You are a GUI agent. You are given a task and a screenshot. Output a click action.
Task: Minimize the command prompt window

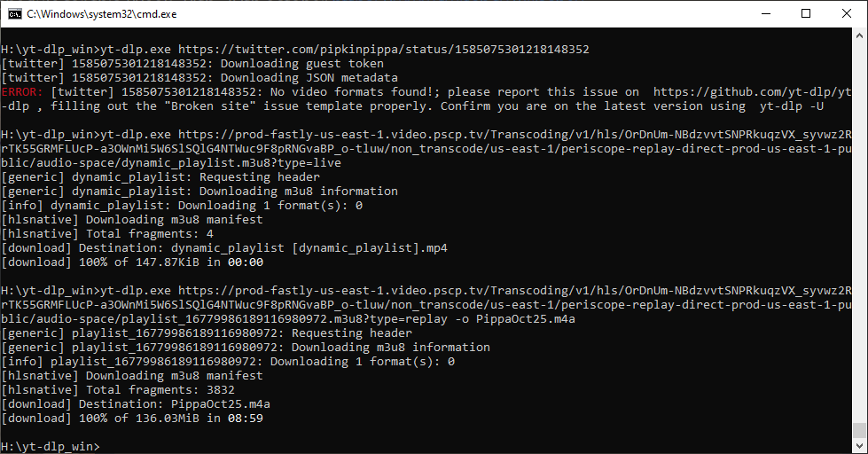[x=765, y=13]
